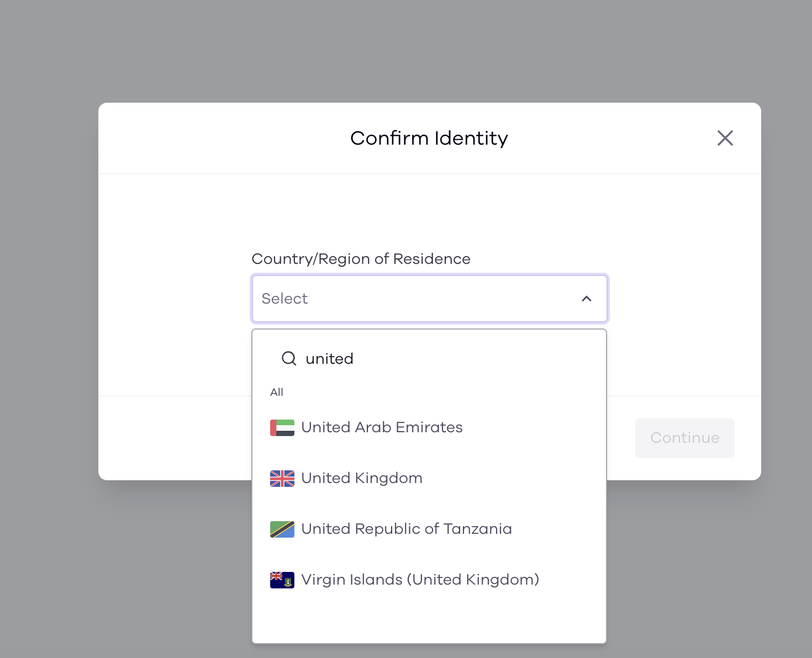Screen dimensions: 812x658
Task: Click the dropdown list panel background
Action: pos(429,618)
